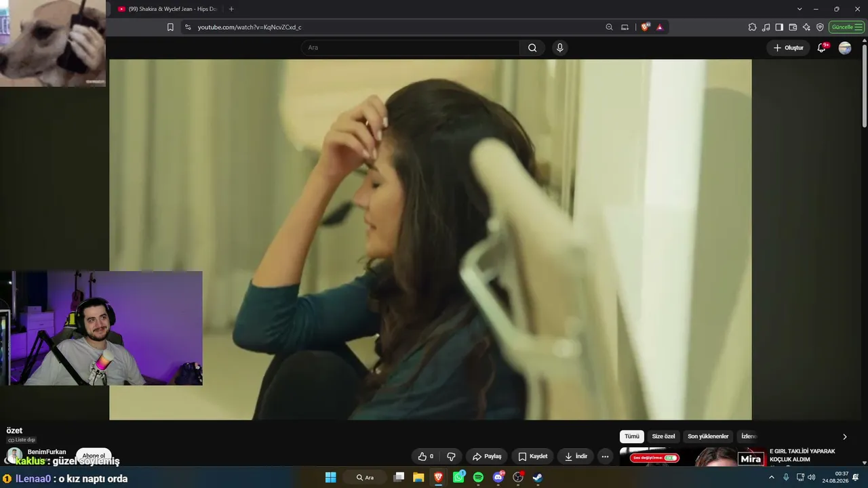Click the taskbar Ara search box

(x=366, y=477)
